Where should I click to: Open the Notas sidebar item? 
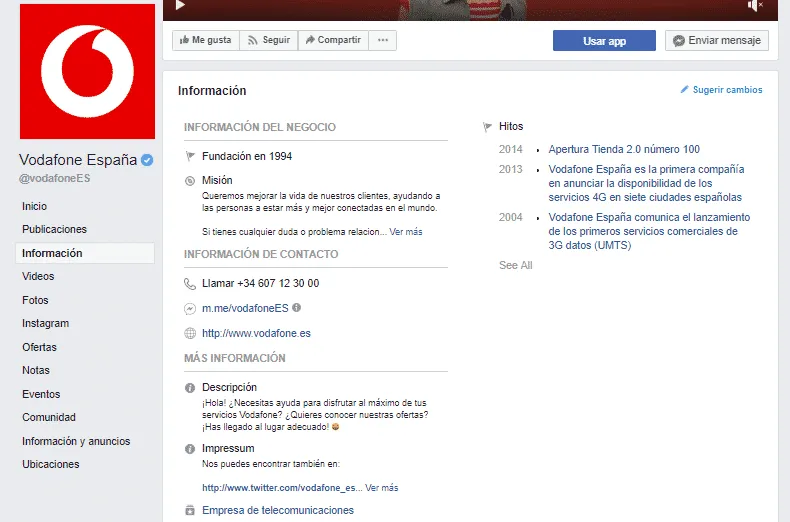(x=36, y=370)
